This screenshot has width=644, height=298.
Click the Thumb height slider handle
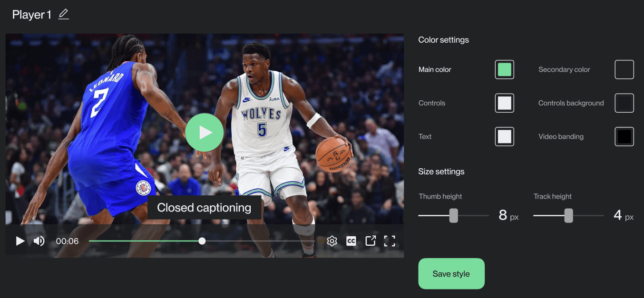click(454, 215)
